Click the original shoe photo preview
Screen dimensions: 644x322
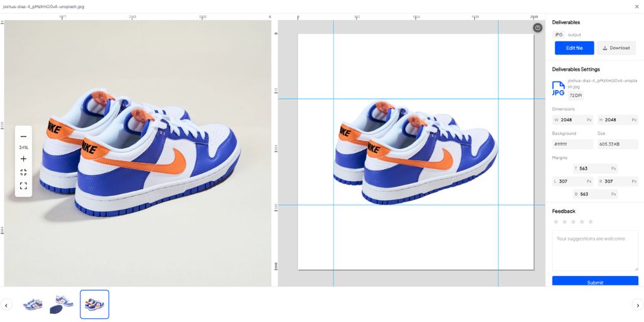pos(138,153)
